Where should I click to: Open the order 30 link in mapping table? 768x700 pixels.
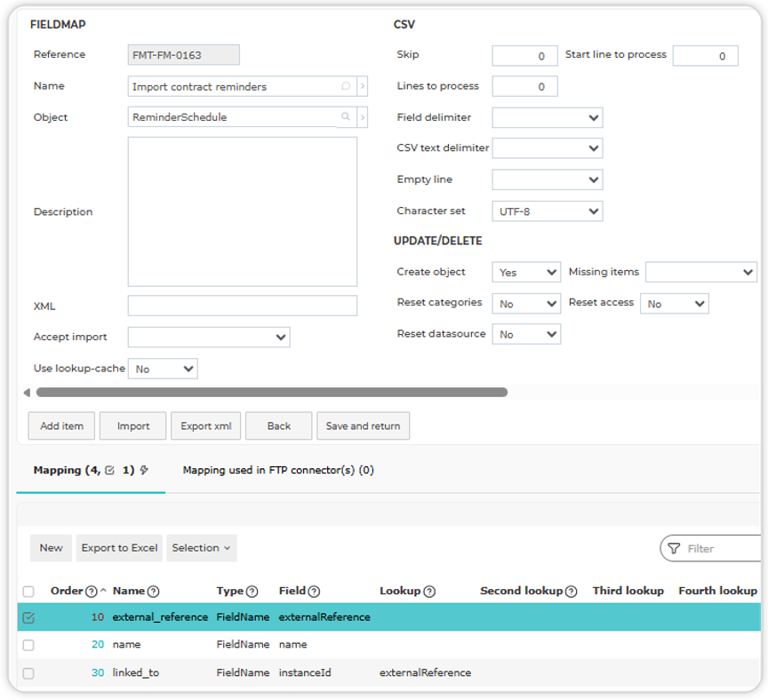point(98,673)
